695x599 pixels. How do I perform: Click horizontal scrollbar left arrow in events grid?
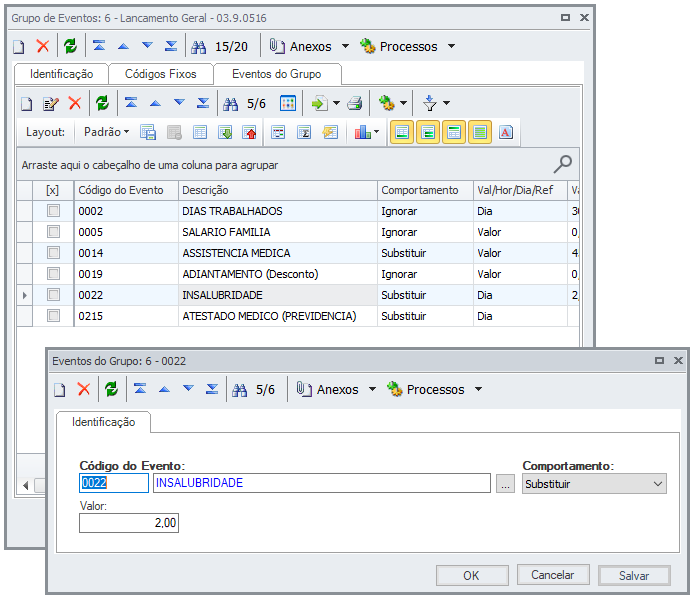click(26, 485)
